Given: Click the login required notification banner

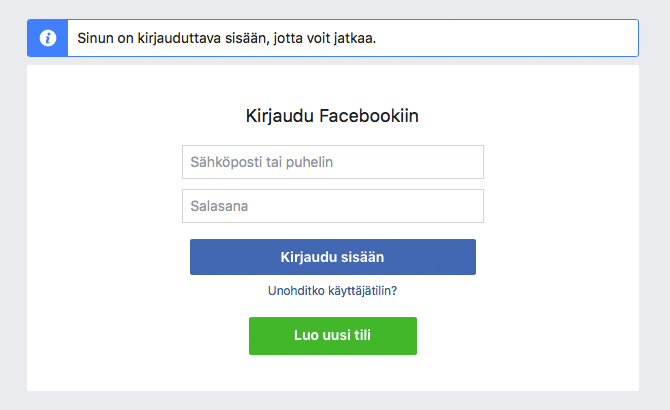Looking at the screenshot, I should pos(350,38).
